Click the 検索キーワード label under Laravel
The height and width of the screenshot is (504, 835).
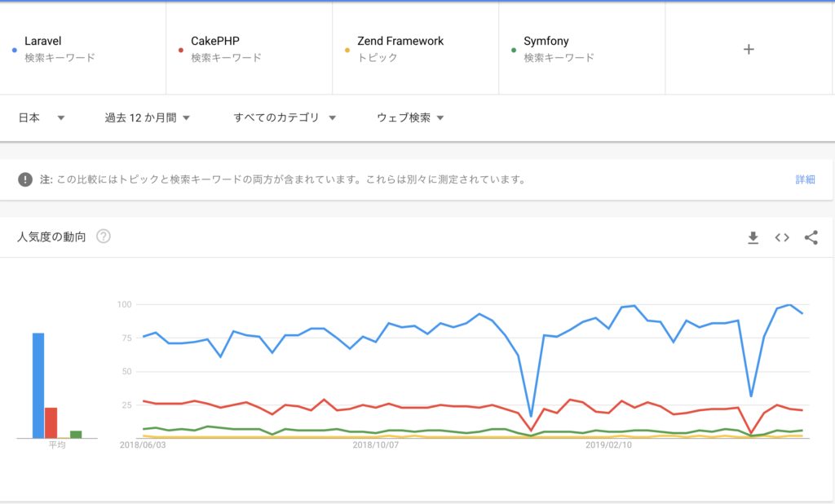tap(60, 58)
